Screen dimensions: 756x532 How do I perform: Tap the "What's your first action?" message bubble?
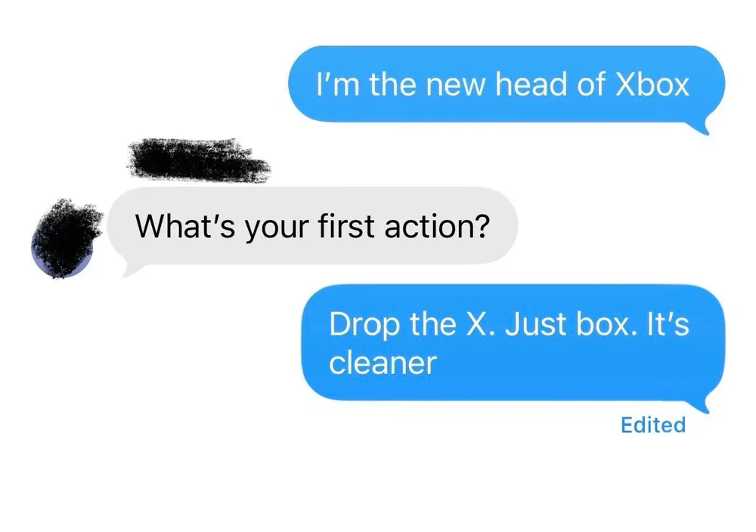tap(312, 225)
